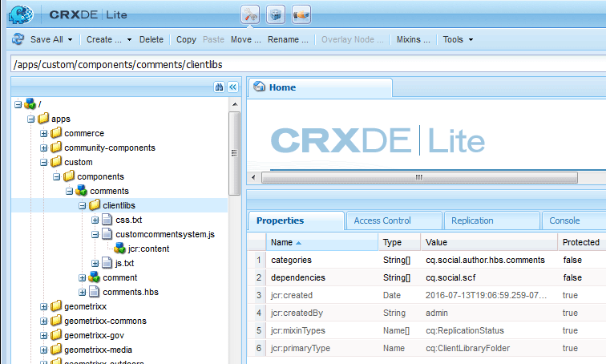This screenshot has height=364, width=606.
Task: Open the tools wrench icon in the header
Action: click(250, 15)
